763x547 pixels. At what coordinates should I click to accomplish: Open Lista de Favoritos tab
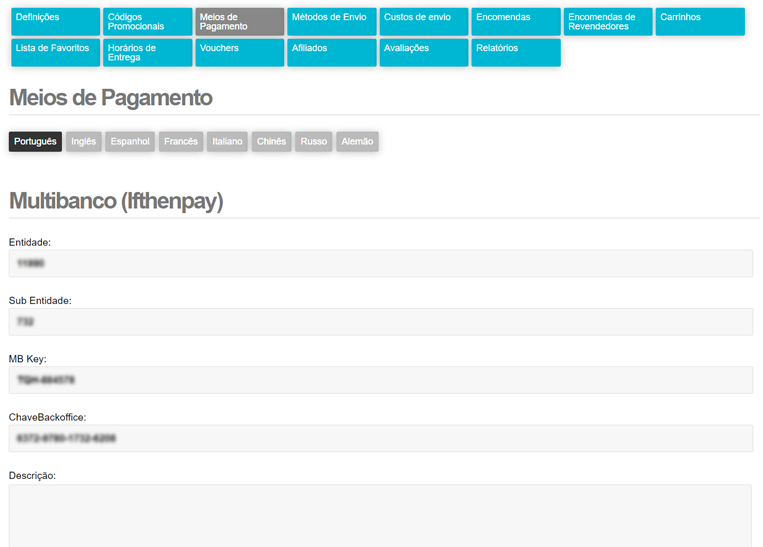[55, 53]
